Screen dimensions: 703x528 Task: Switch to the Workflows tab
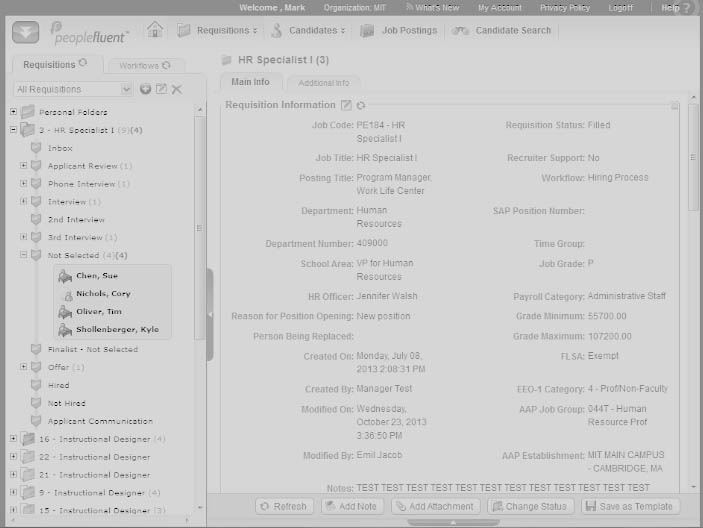coord(145,65)
